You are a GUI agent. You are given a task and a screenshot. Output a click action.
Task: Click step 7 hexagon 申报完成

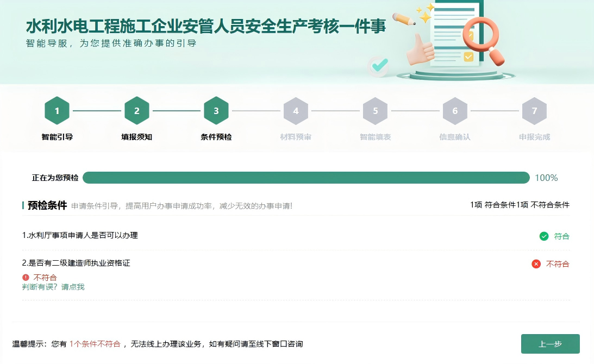pos(534,111)
